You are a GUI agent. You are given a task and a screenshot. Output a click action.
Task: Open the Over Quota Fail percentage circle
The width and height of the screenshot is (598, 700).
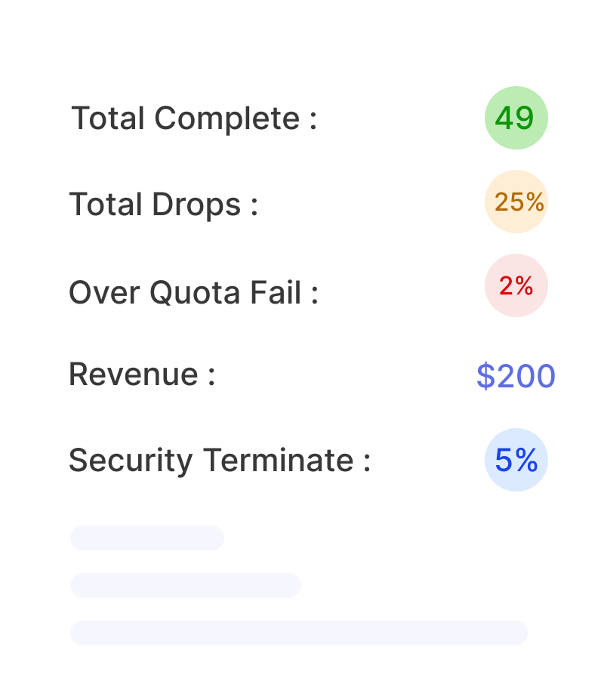pyautogui.click(x=516, y=285)
